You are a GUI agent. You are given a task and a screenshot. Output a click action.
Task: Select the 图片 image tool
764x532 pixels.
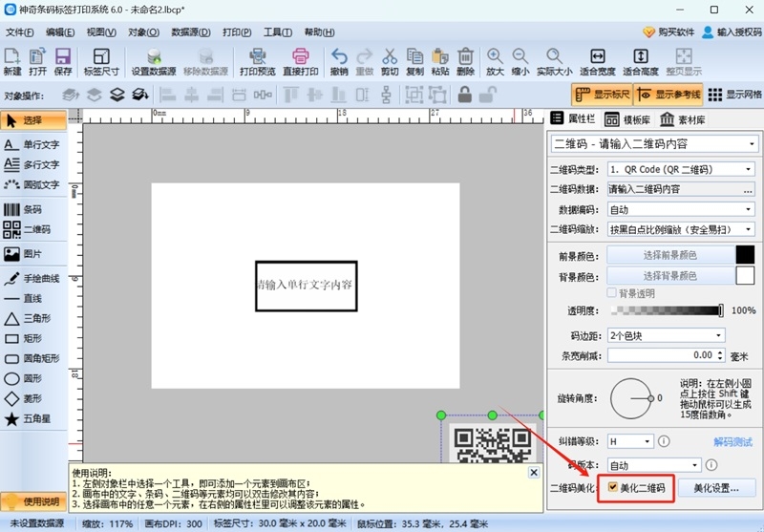tap(23, 254)
